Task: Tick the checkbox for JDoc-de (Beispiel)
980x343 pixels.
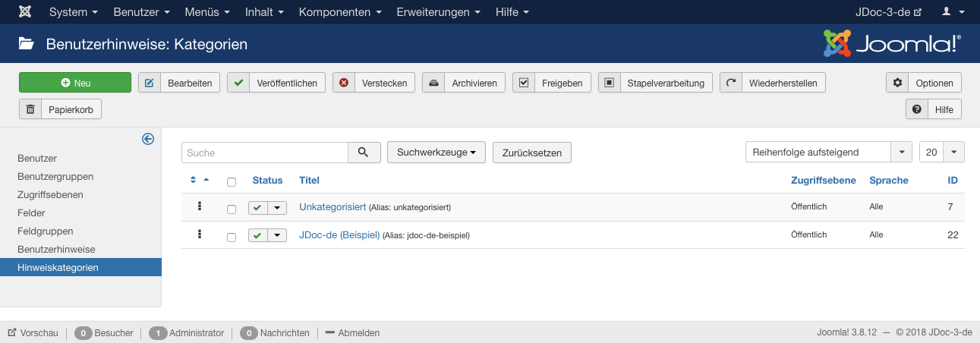Action: (232, 238)
